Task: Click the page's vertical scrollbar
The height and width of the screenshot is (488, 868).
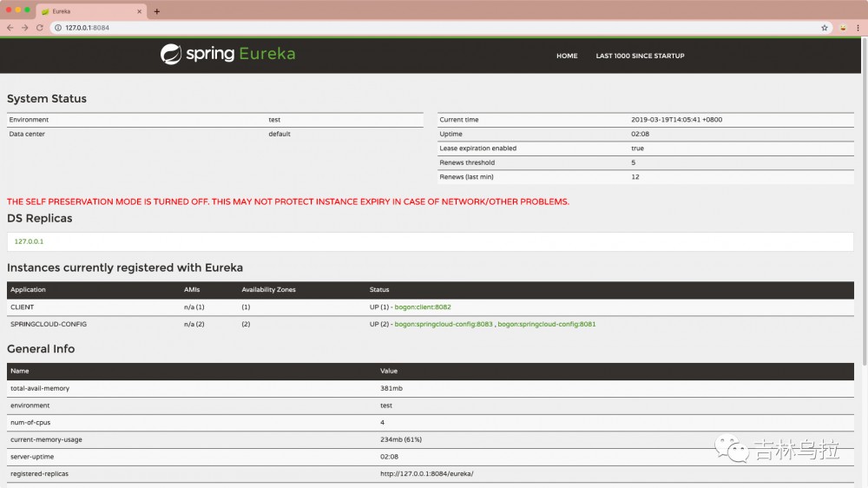Action: tap(865, 200)
